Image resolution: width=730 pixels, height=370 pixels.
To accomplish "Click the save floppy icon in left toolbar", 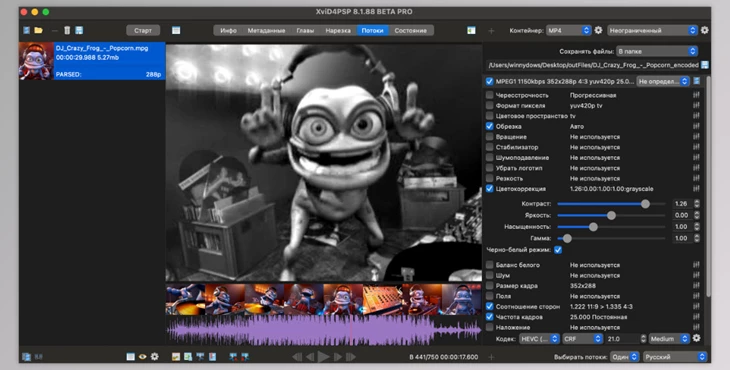I will 79,30.
